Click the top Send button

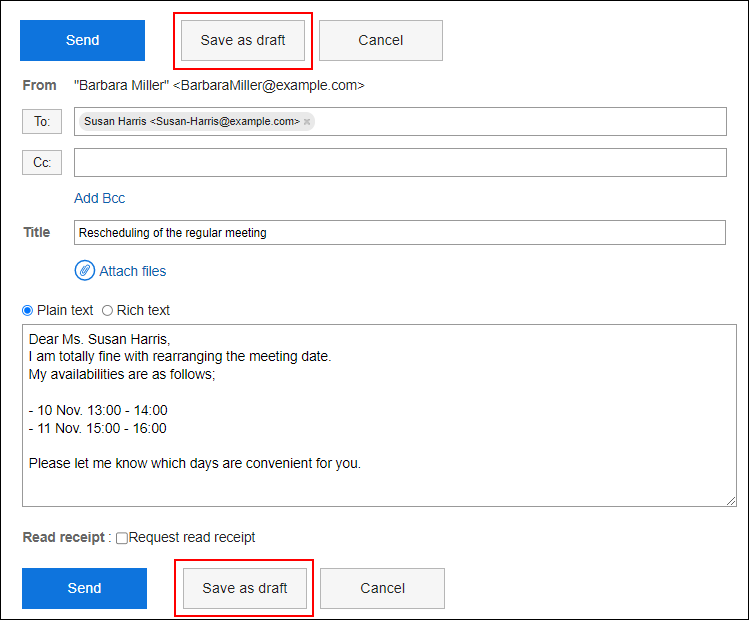click(82, 40)
